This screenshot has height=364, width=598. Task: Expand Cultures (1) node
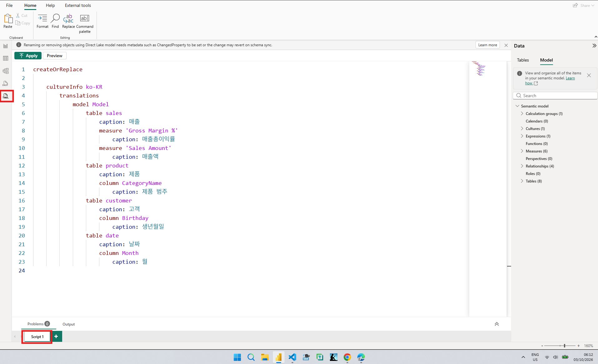click(x=522, y=129)
